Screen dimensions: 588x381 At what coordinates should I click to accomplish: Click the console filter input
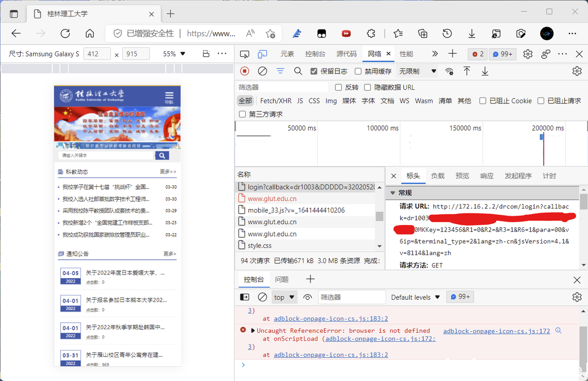[x=352, y=297]
